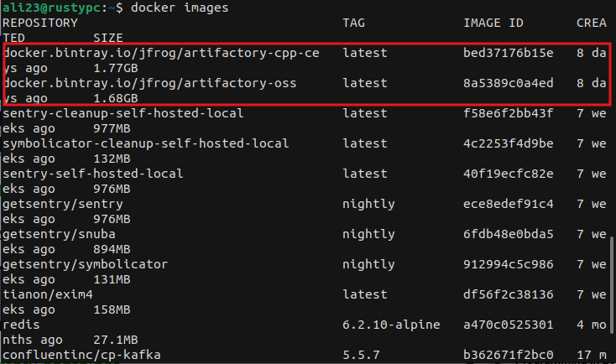Click image ID 8a5389c0a4ed
The image size is (616, 364).
(x=509, y=83)
